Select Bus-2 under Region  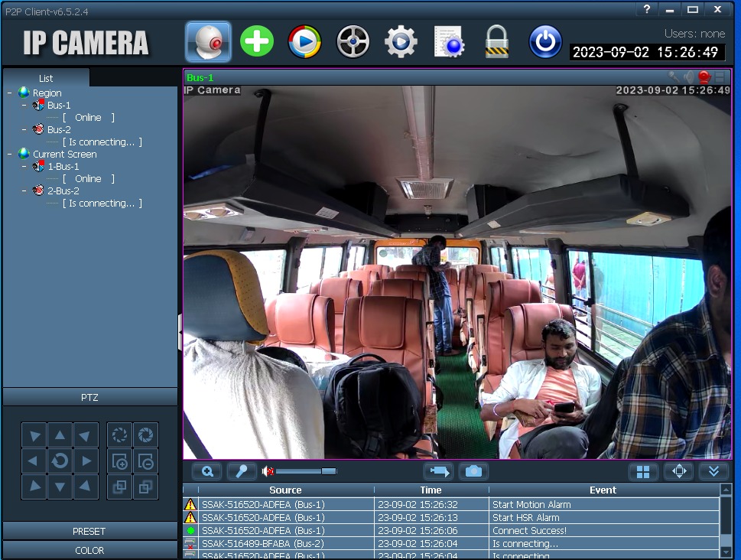coord(59,130)
